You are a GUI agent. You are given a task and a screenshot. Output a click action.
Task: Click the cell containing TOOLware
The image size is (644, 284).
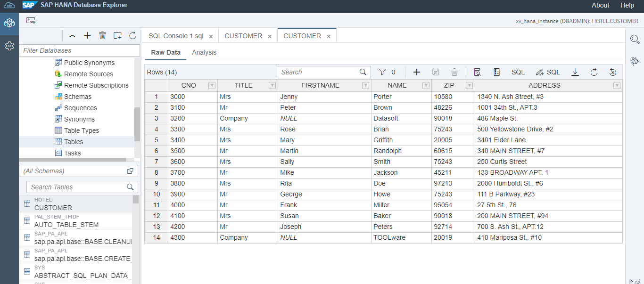pos(401,237)
